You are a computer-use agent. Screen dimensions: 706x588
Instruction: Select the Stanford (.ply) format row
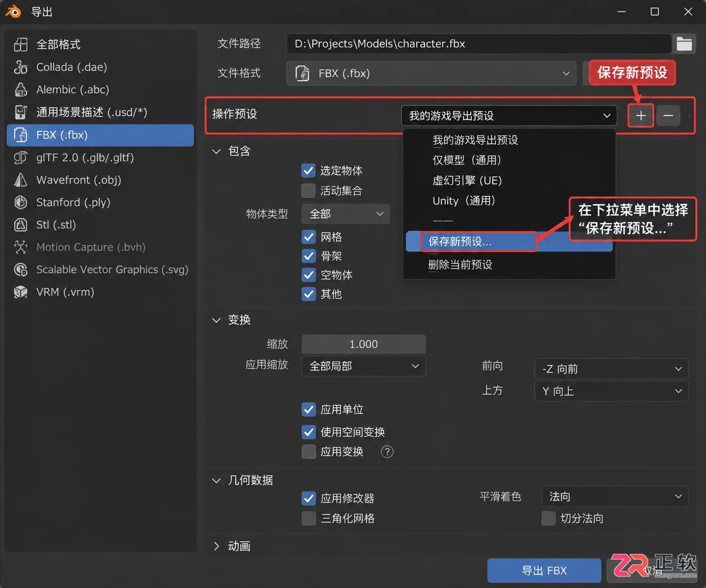coord(100,202)
